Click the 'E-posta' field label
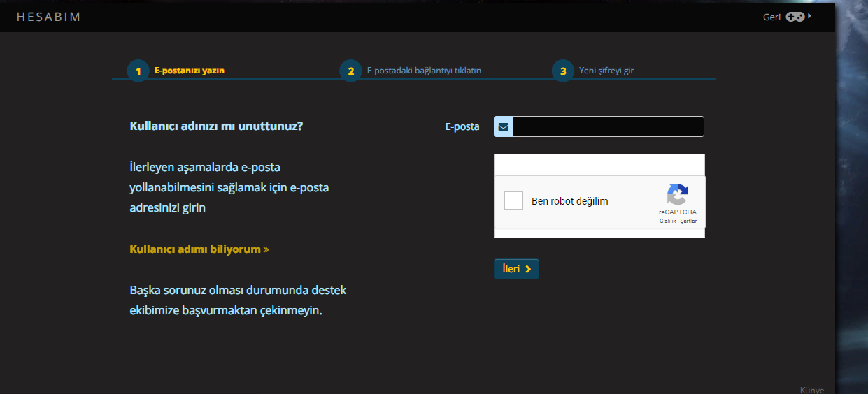The height and width of the screenshot is (394, 868). [x=462, y=126]
